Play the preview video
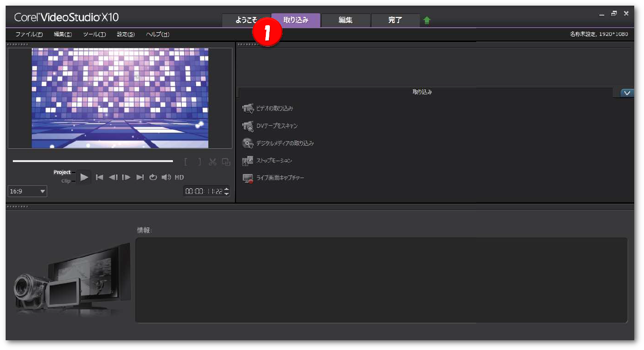 85,177
